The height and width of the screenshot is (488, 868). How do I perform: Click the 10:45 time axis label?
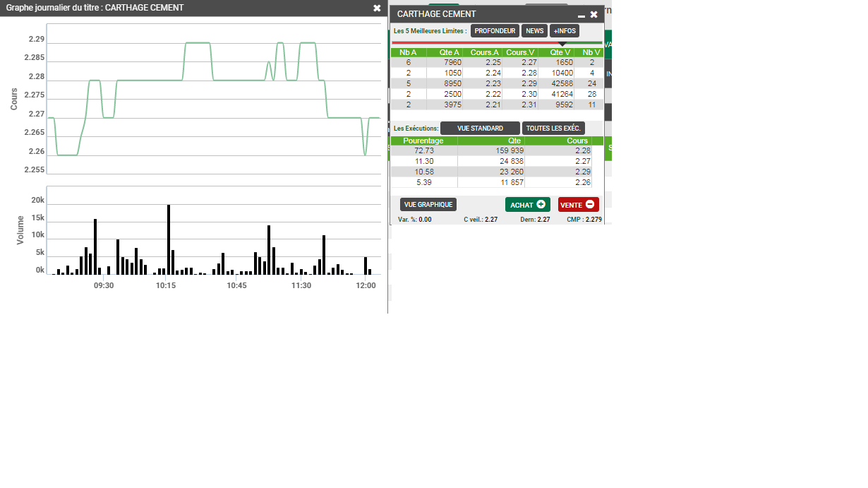[236, 285]
